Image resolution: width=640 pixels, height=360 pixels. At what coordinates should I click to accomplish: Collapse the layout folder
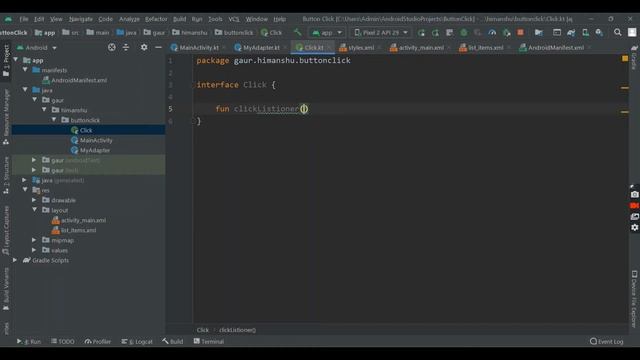pyautogui.click(x=35, y=210)
